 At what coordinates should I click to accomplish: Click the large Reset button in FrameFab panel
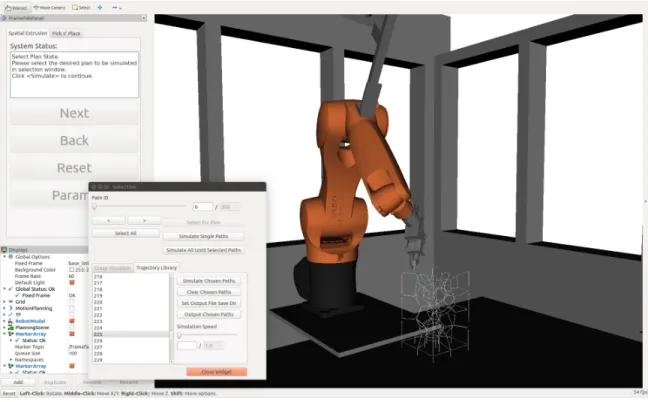click(74, 168)
